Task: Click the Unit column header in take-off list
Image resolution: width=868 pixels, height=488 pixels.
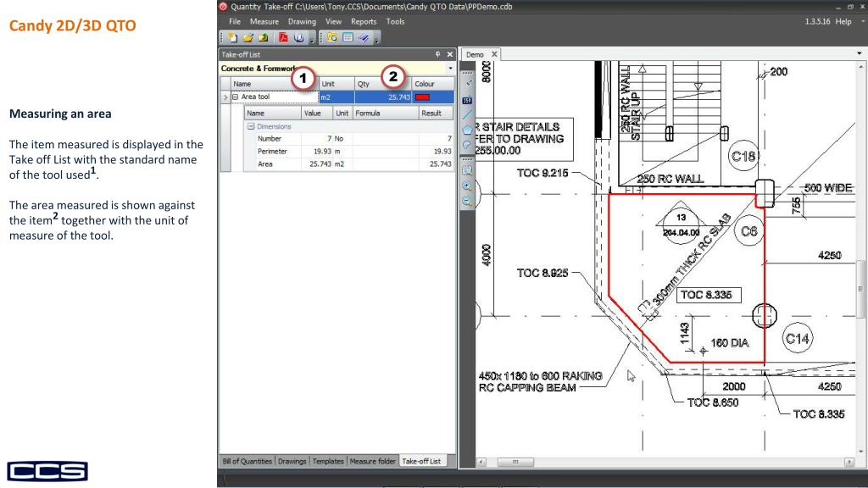Action: 337,84
